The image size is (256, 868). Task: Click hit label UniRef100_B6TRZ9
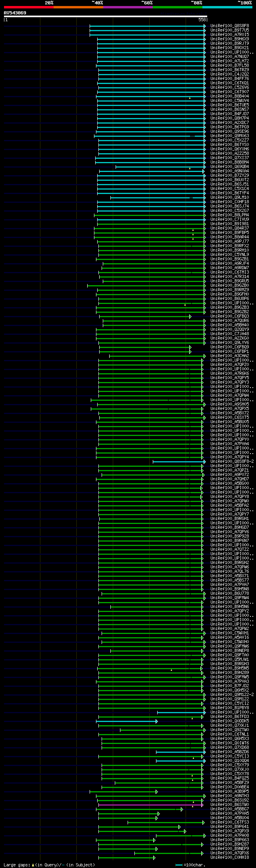click(x=230, y=70)
